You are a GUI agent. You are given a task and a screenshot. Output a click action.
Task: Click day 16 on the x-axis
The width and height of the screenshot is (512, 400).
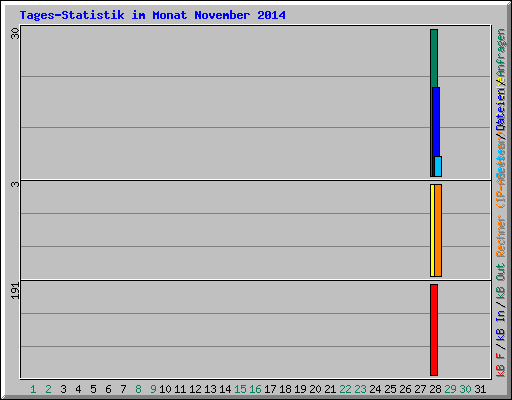click(255, 389)
